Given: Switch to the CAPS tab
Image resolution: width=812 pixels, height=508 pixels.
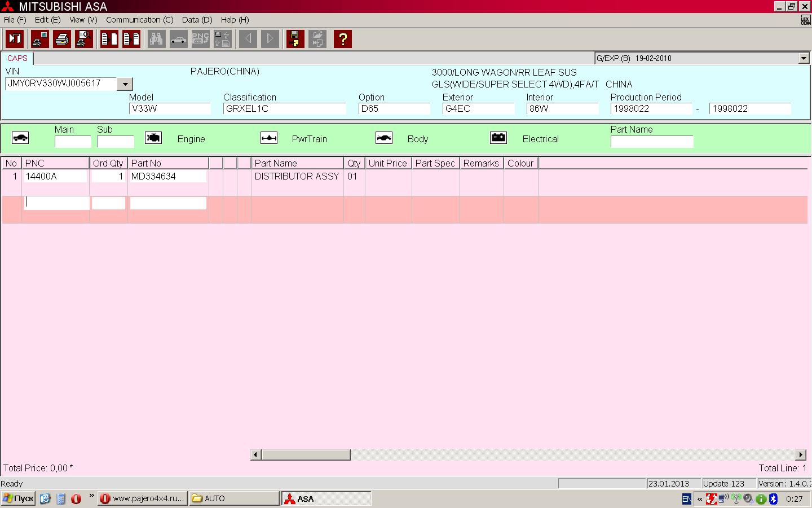Looking at the screenshot, I should pos(17,58).
